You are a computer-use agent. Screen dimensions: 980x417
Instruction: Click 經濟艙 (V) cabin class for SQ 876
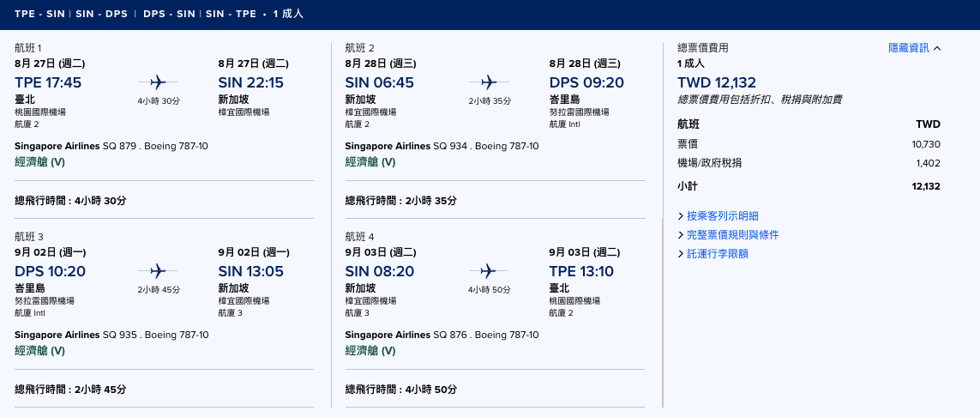(x=370, y=351)
